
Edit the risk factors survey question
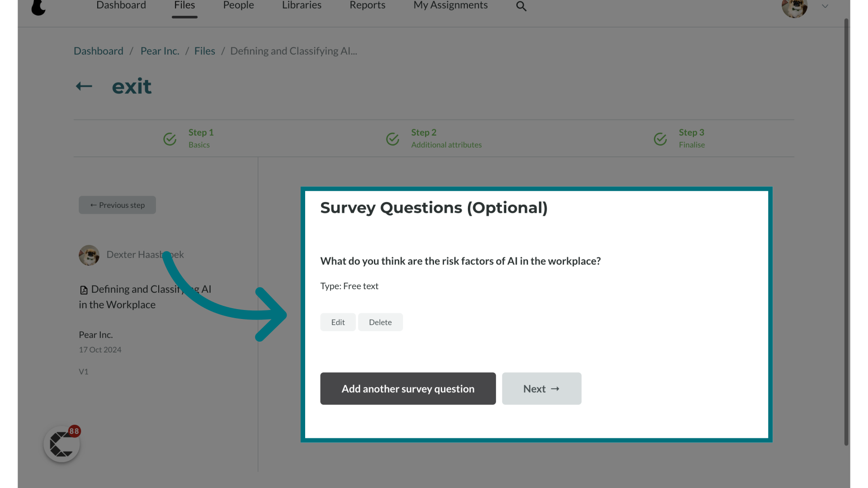click(338, 322)
